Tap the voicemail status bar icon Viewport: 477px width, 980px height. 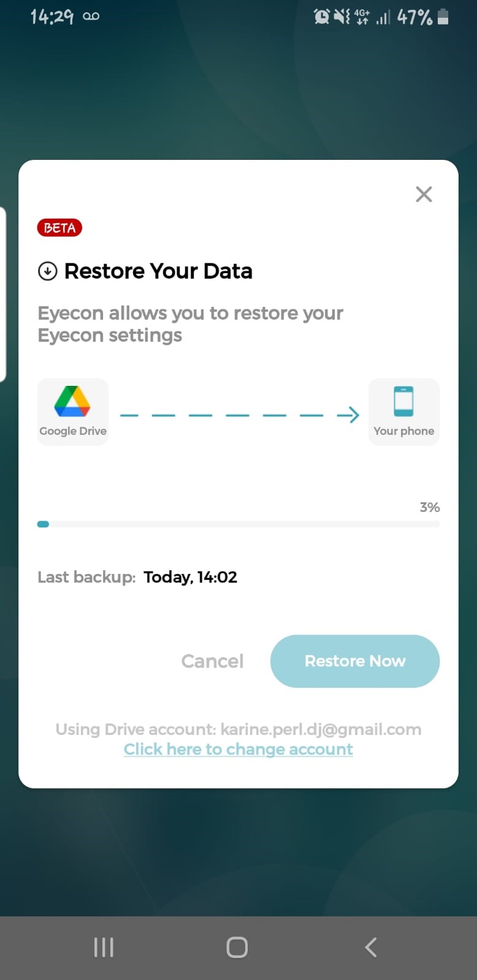pos(91,17)
